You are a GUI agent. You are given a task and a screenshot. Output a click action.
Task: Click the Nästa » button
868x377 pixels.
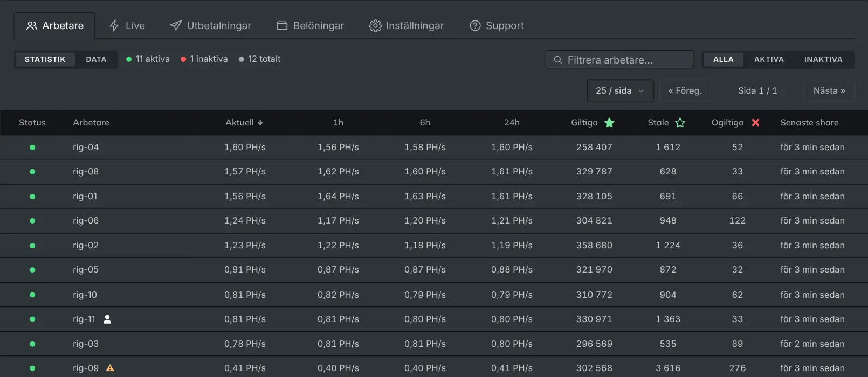pyautogui.click(x=829, y=91)
